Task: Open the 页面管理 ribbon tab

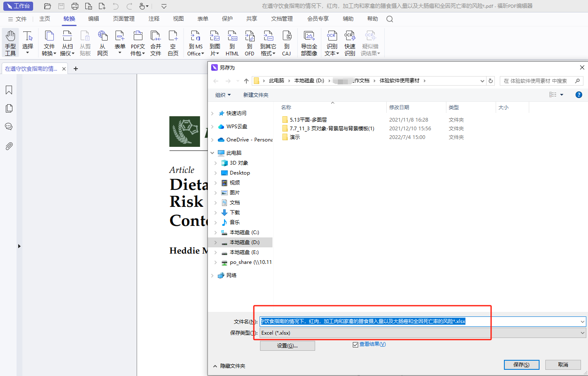Action: 124,19
